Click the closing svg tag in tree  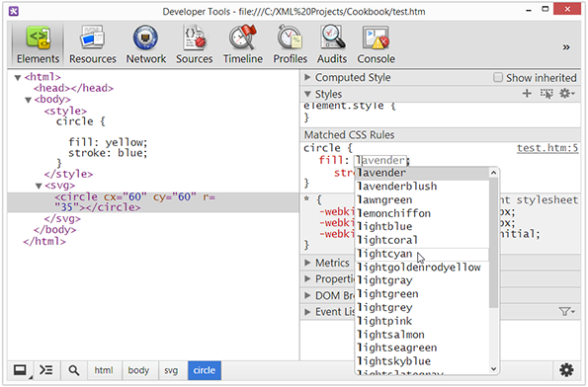tap(62, 218)
